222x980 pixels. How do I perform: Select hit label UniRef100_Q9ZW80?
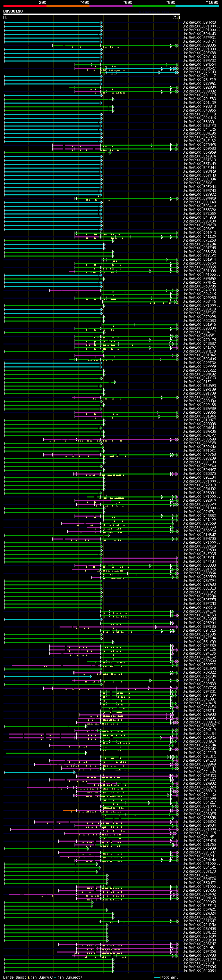199,88
